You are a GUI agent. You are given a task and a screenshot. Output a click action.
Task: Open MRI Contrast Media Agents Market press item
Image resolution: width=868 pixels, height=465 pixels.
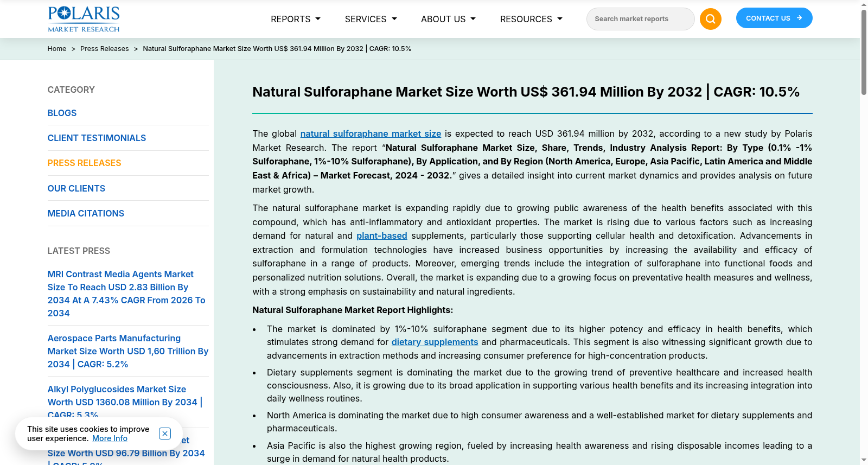pos(127,294)
